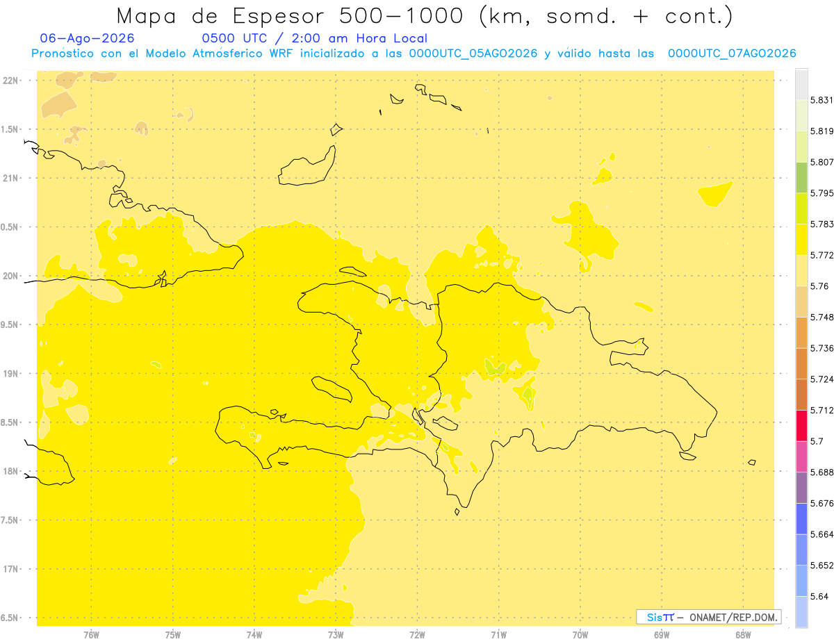Click the legend value '5.712'
Screen dimensions: 834x644
point(821,410)
